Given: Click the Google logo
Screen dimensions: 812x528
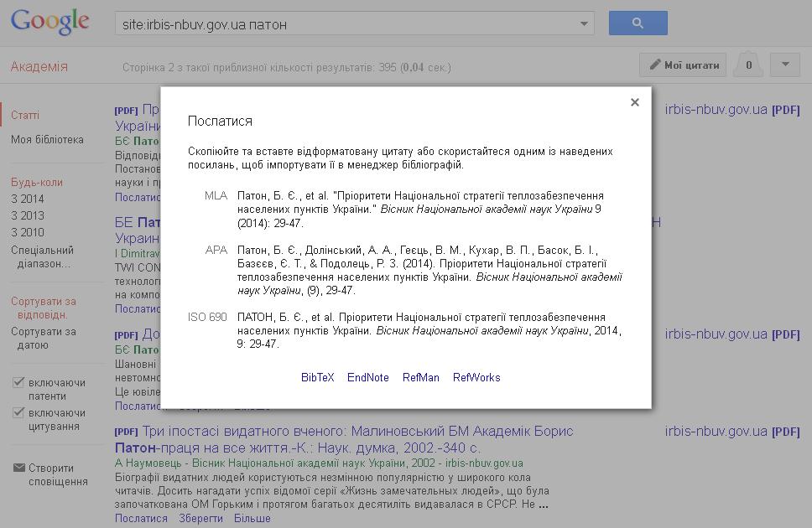Looking at the screenshot, I should [x=50, y=23].
